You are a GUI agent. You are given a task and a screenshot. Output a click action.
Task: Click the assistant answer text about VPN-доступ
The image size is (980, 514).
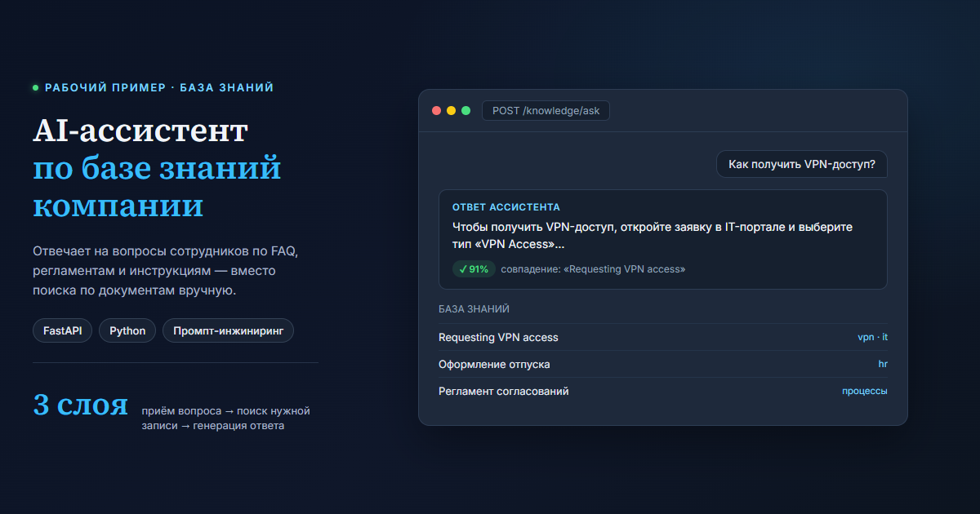point(652,236)
